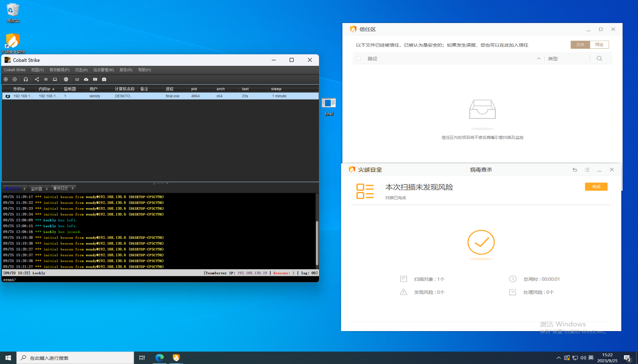Click the event log vertical scrollbar

pos(317,243)
